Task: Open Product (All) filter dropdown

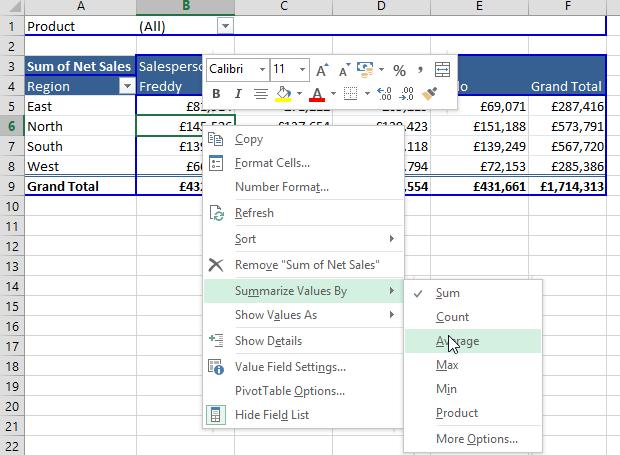Action: (225, 26)
